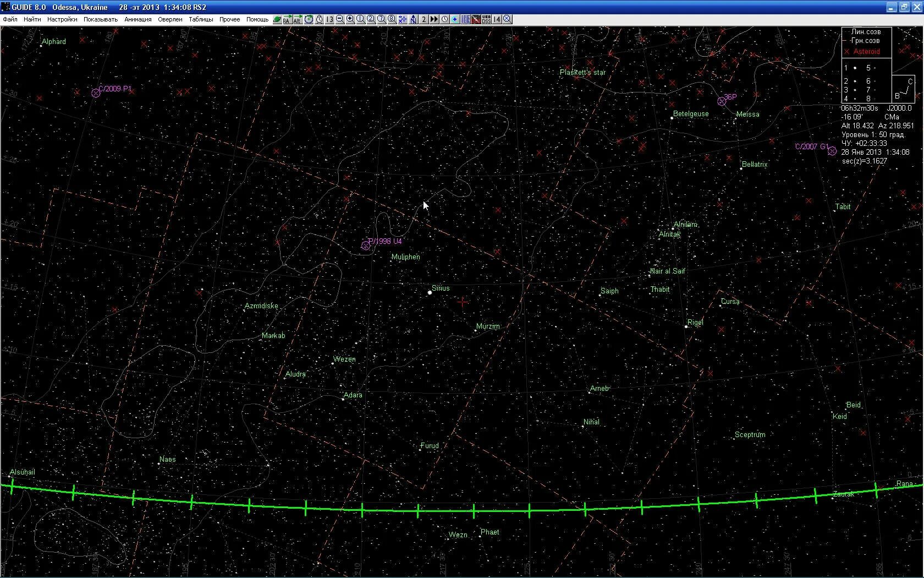The height and width of the screenshot is (578, 924).
Task: Open the Настройки menu
Action: pos(62,19)
